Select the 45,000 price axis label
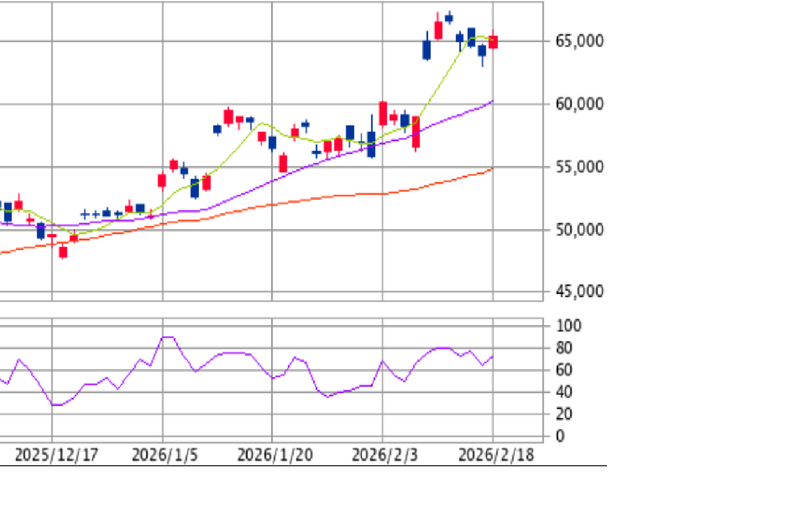Image resolution: width=812 pixels, height=525 pixels. pyautogui.click(x=579, y=292)
